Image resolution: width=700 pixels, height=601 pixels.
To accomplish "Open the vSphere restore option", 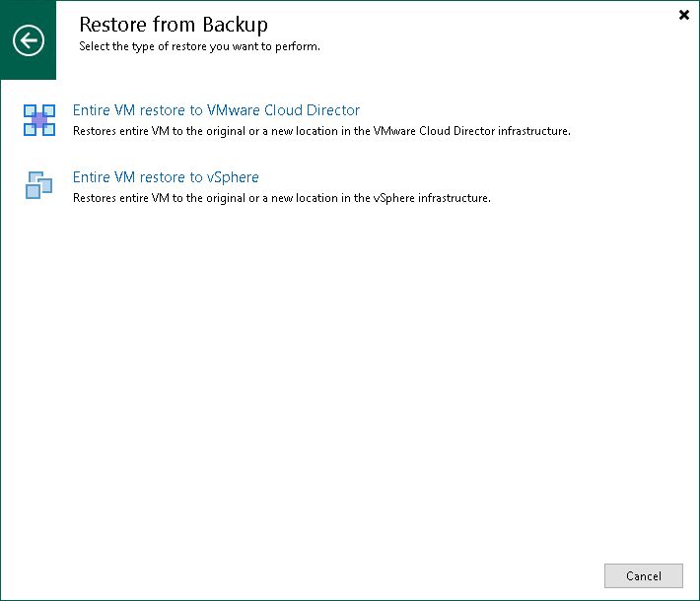I will point(166,177).
